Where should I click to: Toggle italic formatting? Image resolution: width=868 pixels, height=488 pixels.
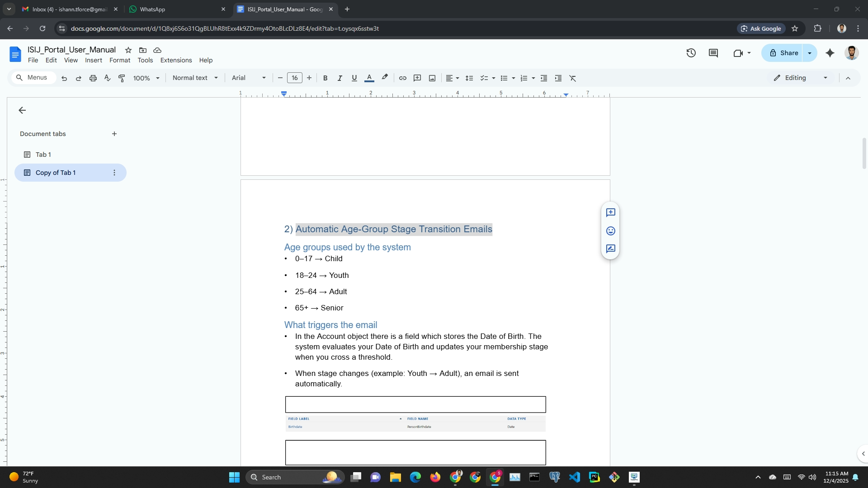[340, 78]
